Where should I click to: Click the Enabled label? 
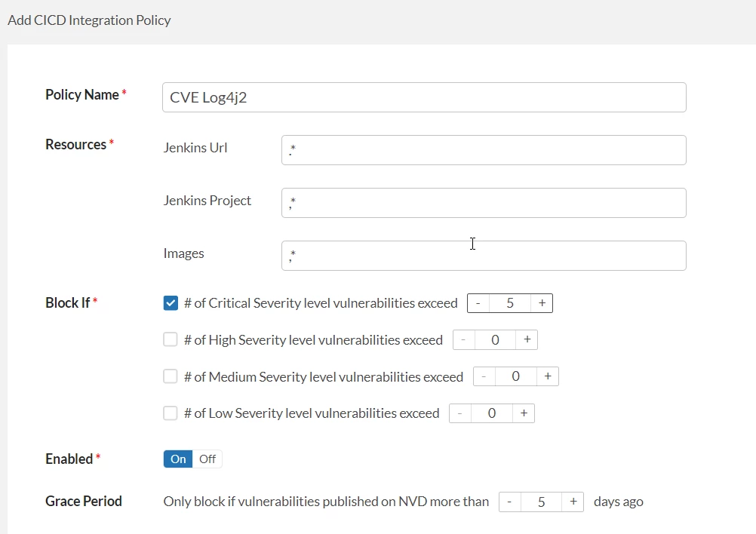point(69,459)
